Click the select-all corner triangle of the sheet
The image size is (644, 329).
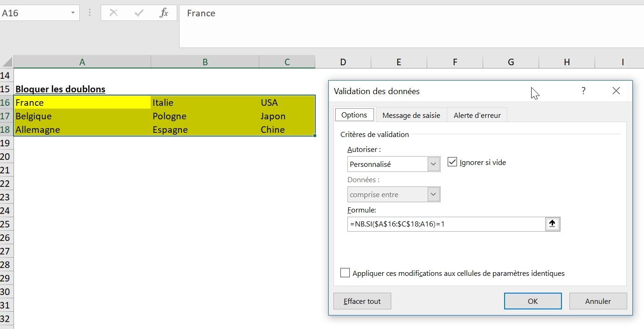(7, 62)
